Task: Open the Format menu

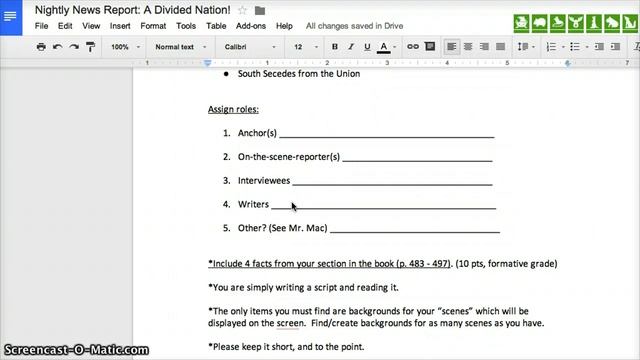Action: 153,26
